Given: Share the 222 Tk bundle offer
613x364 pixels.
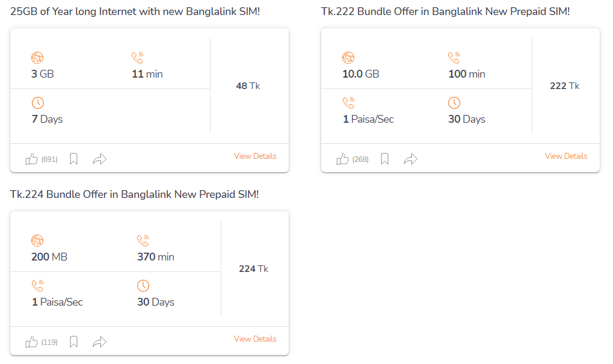Looking at the screenshot, I should [x=411, y=159].
